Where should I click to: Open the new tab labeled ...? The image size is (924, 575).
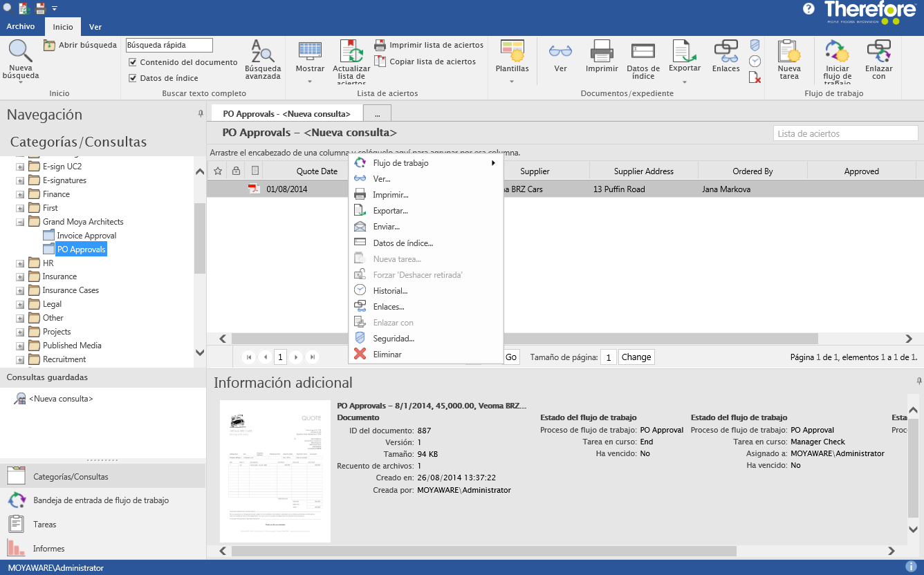377,113
